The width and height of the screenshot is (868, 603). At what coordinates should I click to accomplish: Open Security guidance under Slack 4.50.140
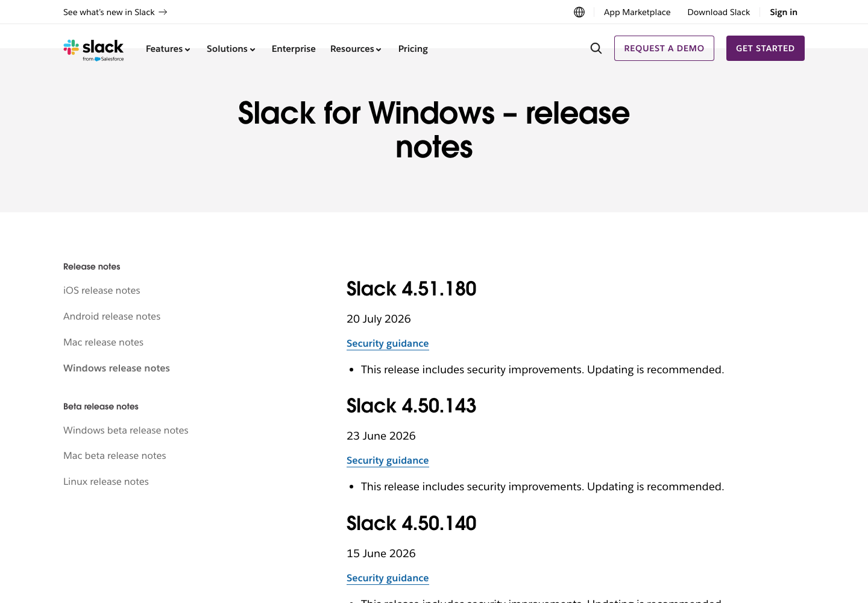pyautogui.click(x=388, y=578)
